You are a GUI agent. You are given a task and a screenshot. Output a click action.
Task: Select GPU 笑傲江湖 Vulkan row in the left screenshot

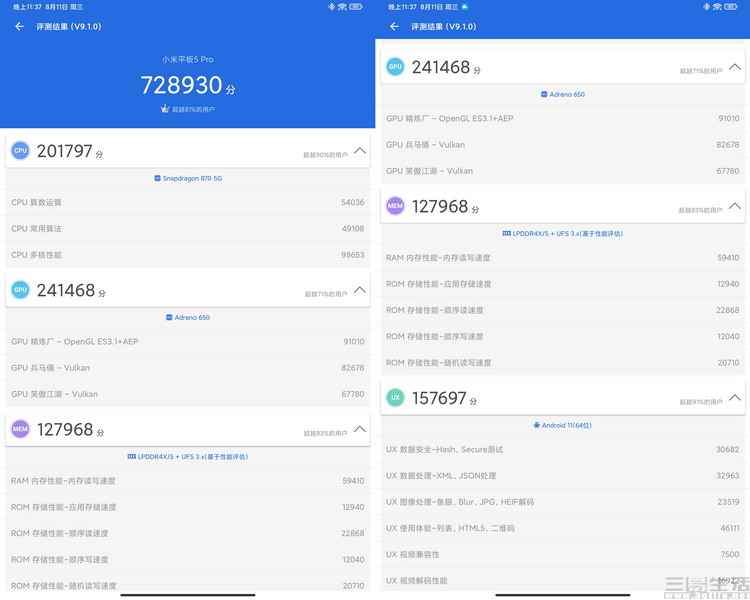[x=188, y=394]
